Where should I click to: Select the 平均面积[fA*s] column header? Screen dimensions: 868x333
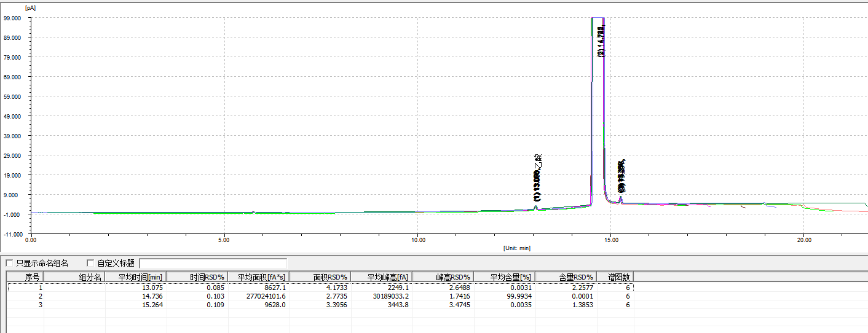click(x=259, y=277)
